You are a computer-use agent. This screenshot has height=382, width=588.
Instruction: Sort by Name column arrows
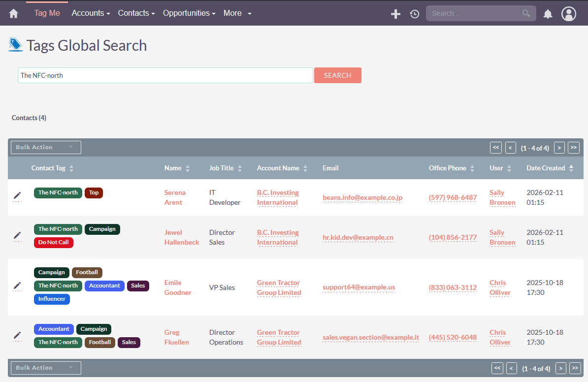188,168
